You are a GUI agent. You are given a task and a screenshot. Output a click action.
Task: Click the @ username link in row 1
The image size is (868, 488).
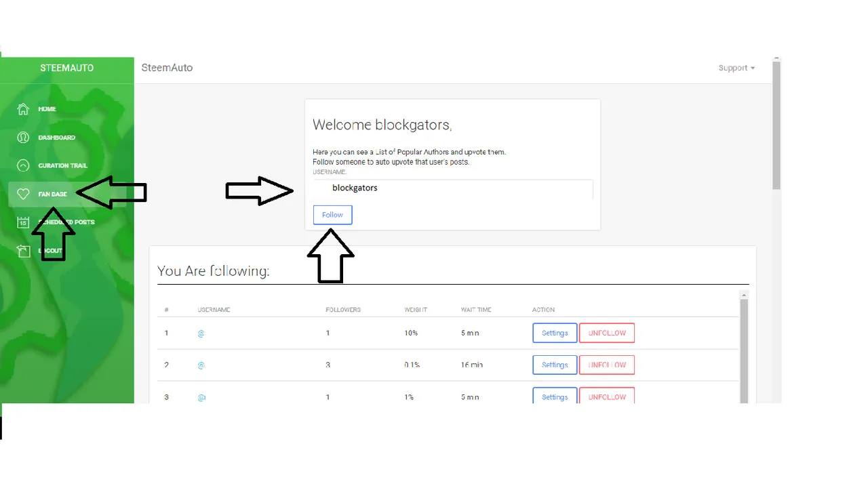tap(201, 333)
